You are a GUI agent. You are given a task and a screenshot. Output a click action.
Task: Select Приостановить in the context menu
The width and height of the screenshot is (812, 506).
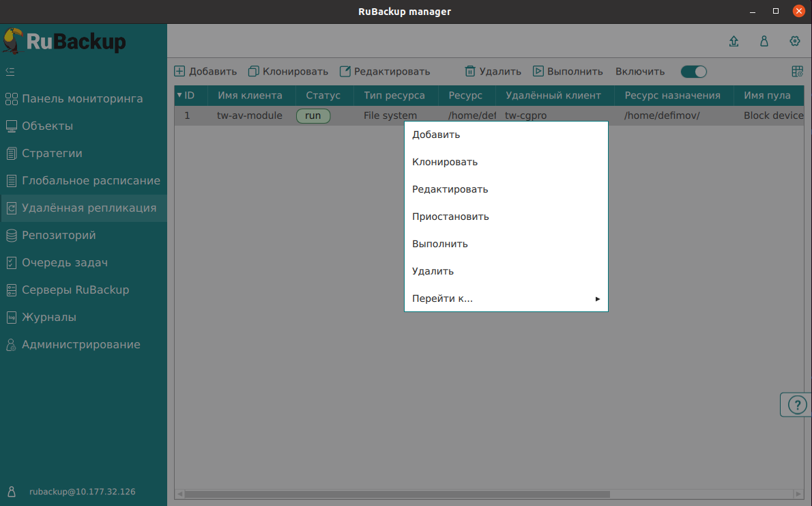point(450,216)
